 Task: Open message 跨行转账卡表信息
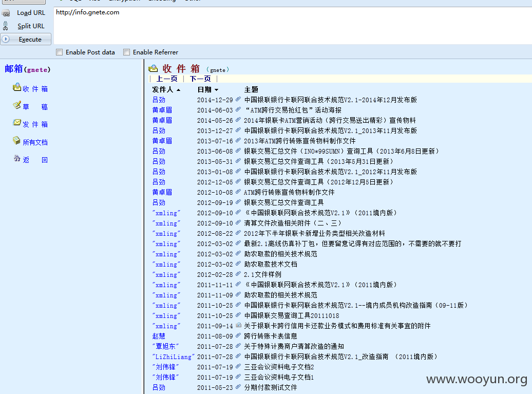271,336
